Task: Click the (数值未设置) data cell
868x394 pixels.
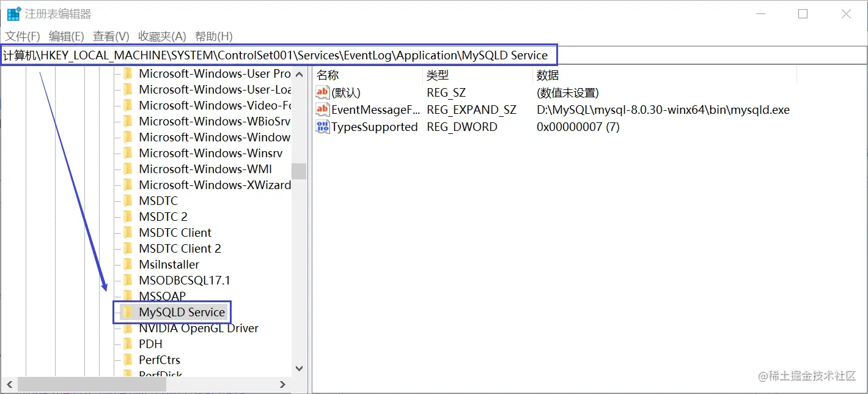Action: click(x=568, y=92)
